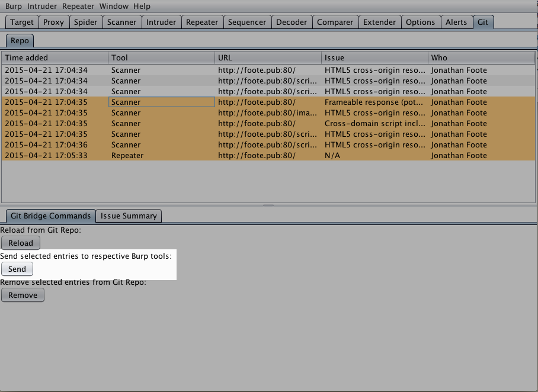538x392 pixels.
Task: Select the 'Frameable response (pot...' issue row
Action: [x=268, y=102]
